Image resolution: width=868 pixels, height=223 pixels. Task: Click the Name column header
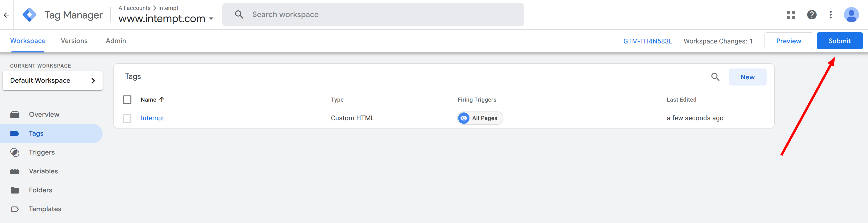pos(148,99)
